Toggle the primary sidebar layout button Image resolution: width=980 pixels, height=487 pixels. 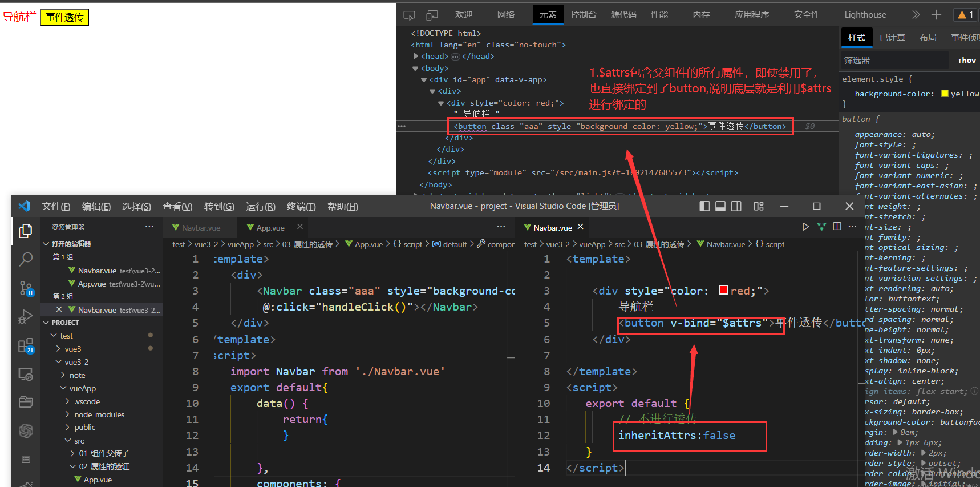[x=705, y=206]
